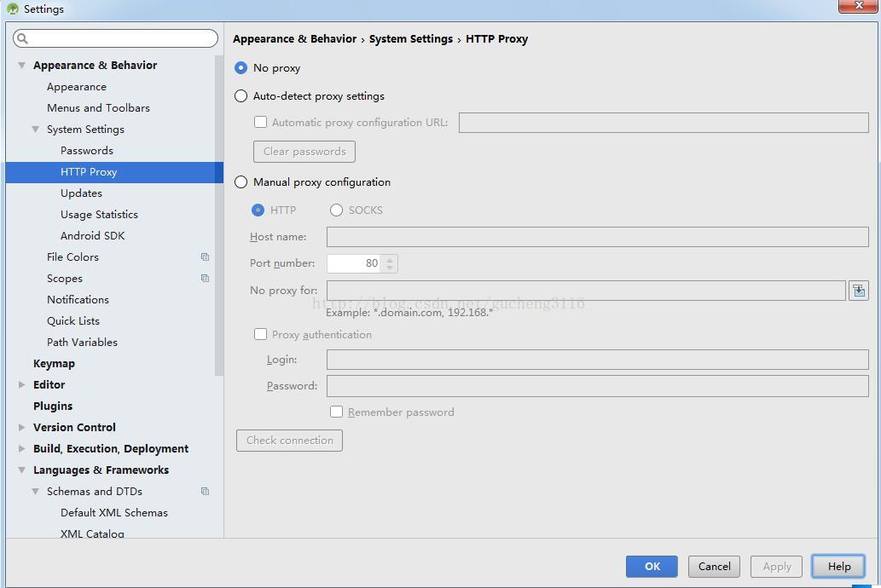Click the Apply button
The image size is (881, 588).
click(776, 566)
